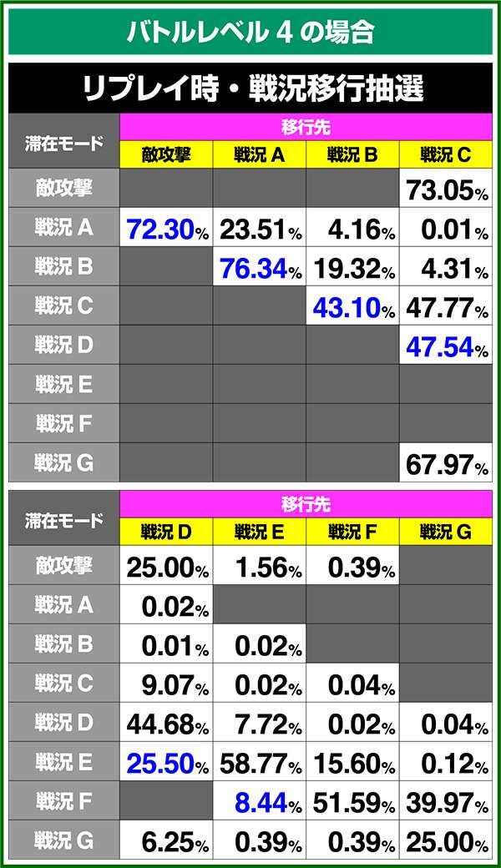This screenshot has height=868, width=501.
Task: Click the blue 43.10% value
Action: tap(352, 306)
